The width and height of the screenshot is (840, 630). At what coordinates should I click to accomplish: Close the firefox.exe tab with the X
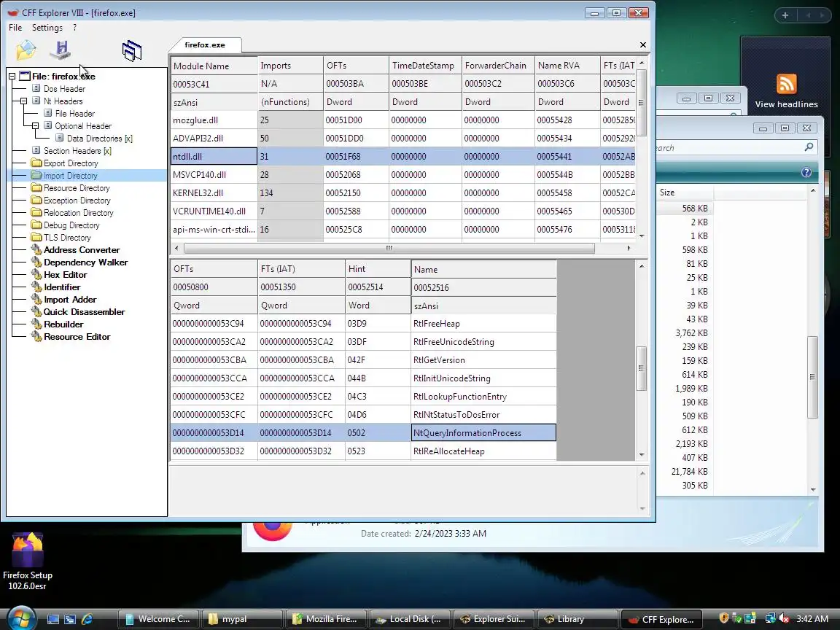(x=643, y=45)
